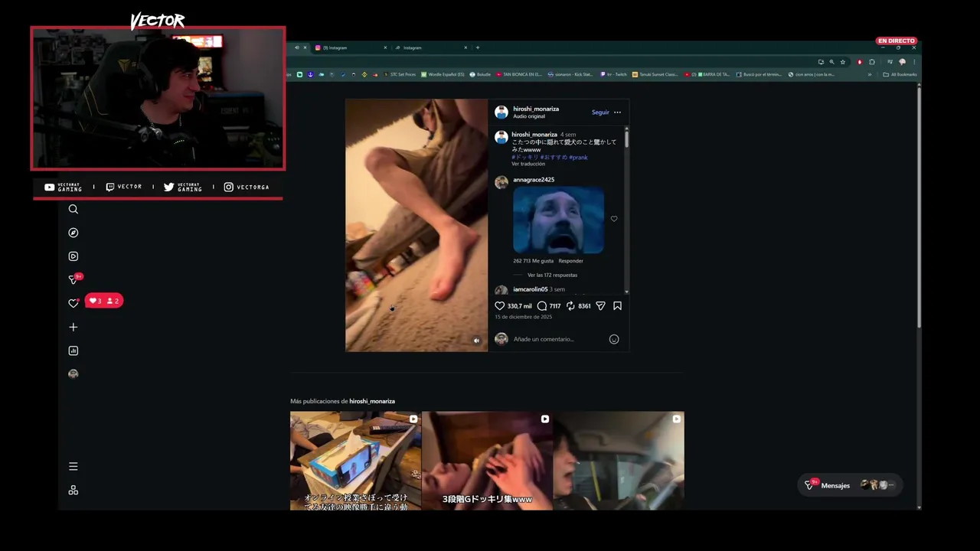Open Twitch bookmark
The image size is (980, 551).
613,74
